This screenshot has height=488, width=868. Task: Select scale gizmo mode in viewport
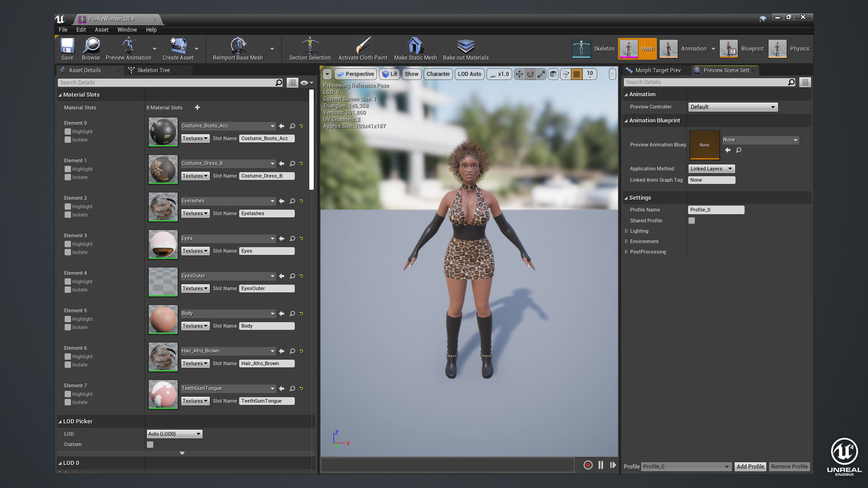tap(541, 74)
